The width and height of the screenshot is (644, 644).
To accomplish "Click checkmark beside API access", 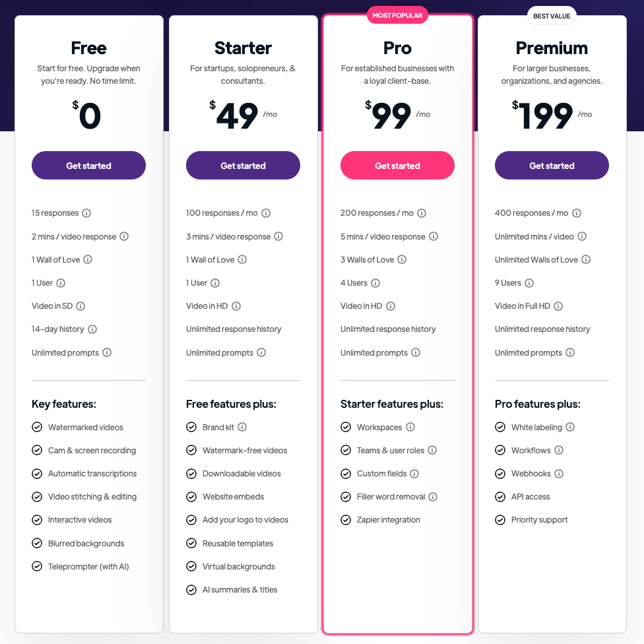I will pyautogui.click(x=500, y=497).
